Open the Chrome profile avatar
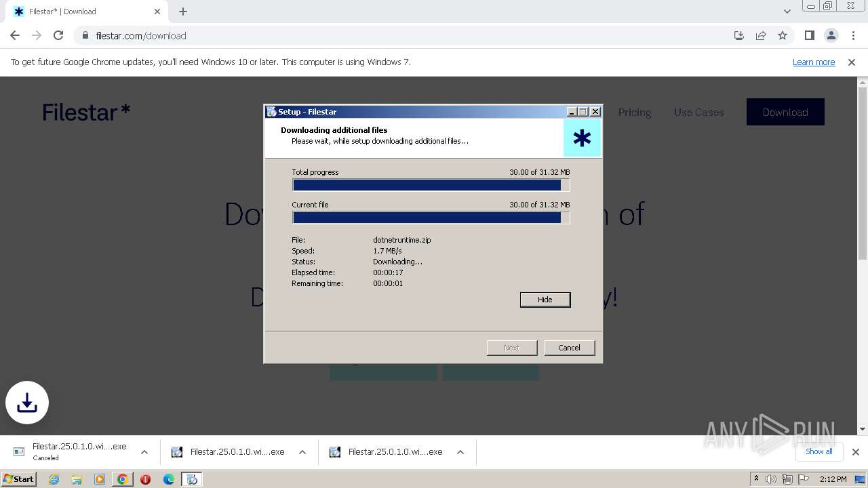This screenshot has width=868, height=488. point(831,35)
